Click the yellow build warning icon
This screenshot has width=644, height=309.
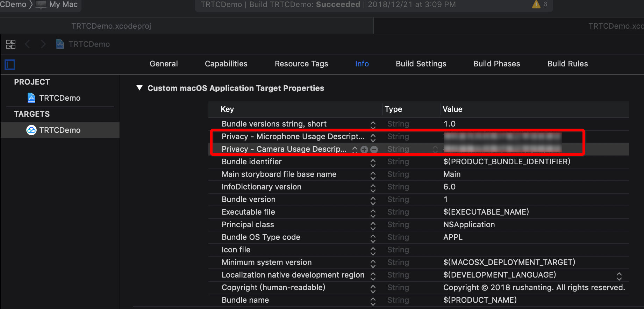pos(536,5)
